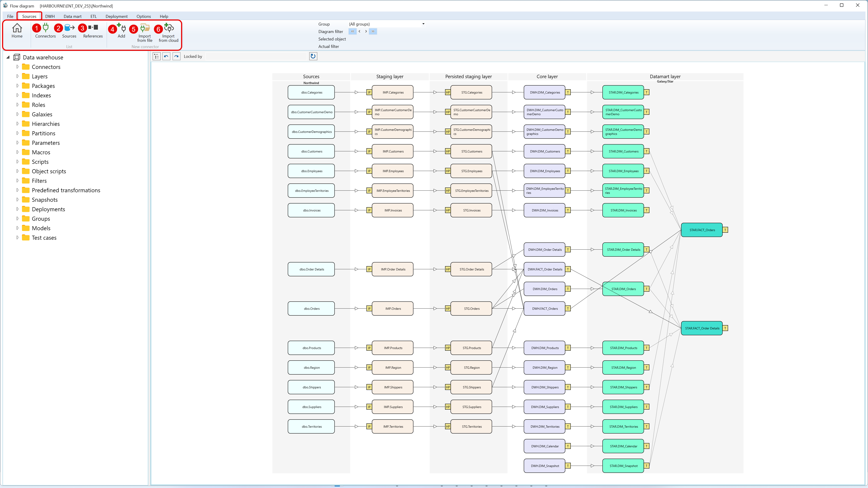The height and width of the screenshot is (488, 868).
Task: Select the STAR.FACT_Orders node
Action: (x=702, y=230)
